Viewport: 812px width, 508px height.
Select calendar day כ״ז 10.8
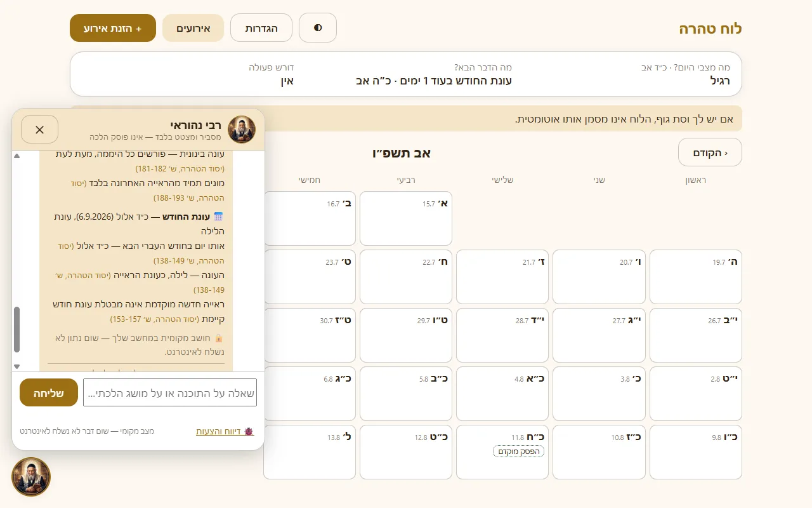click(x=599, y=452)
